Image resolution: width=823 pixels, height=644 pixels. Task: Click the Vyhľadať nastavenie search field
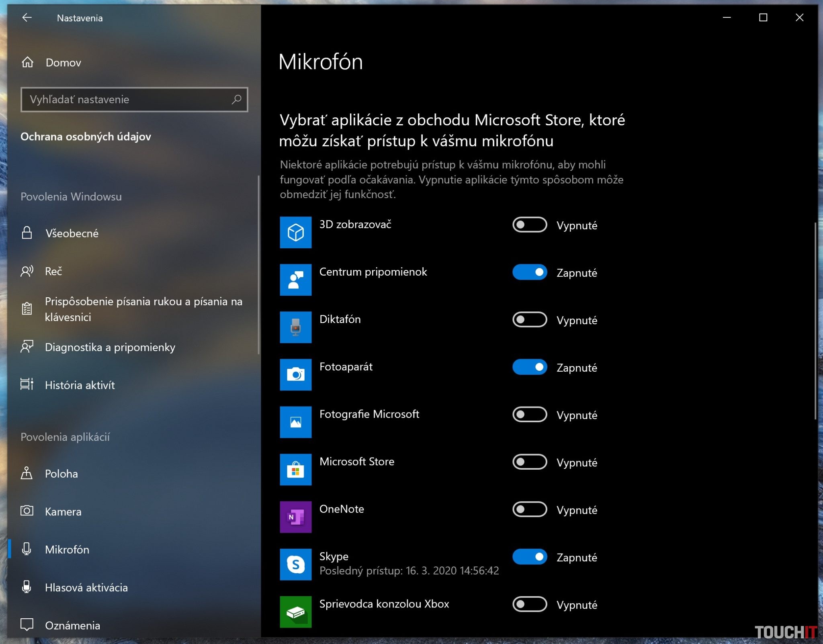tap(125, 99)
